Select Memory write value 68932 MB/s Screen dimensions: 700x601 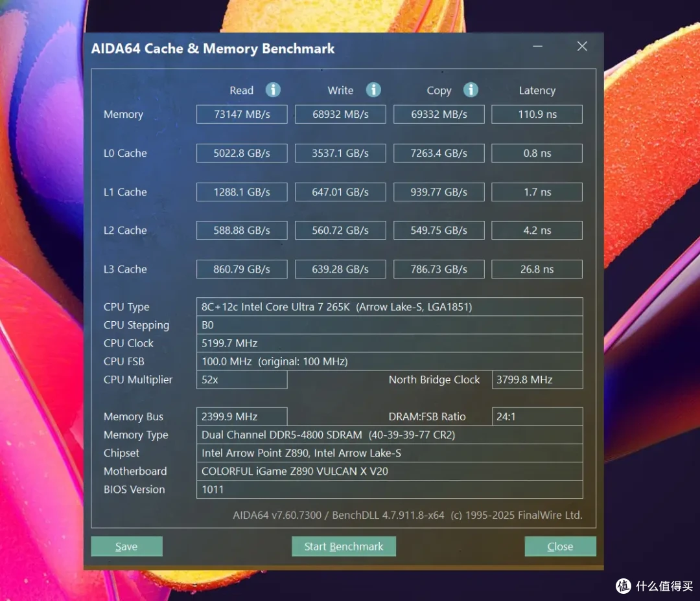pyautogui.click(x=341, y=114)
